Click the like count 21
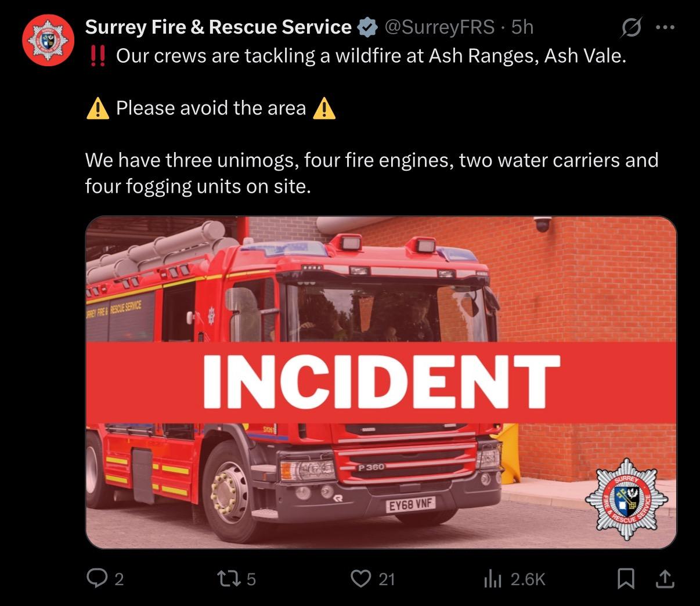The image size is (700, 606). click(x=387, y=579)
